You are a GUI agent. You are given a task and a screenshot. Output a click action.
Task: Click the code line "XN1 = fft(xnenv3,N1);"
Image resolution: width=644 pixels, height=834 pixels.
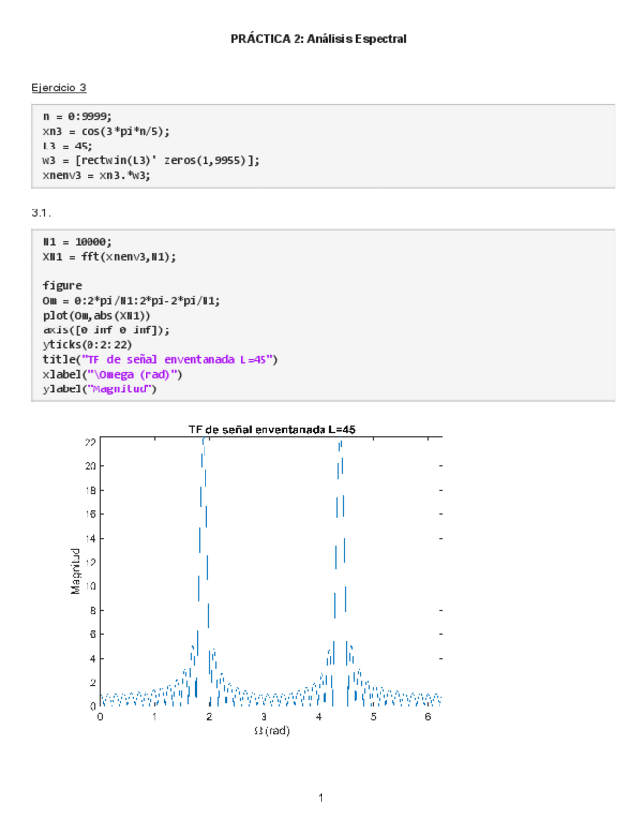pos(109,257)
